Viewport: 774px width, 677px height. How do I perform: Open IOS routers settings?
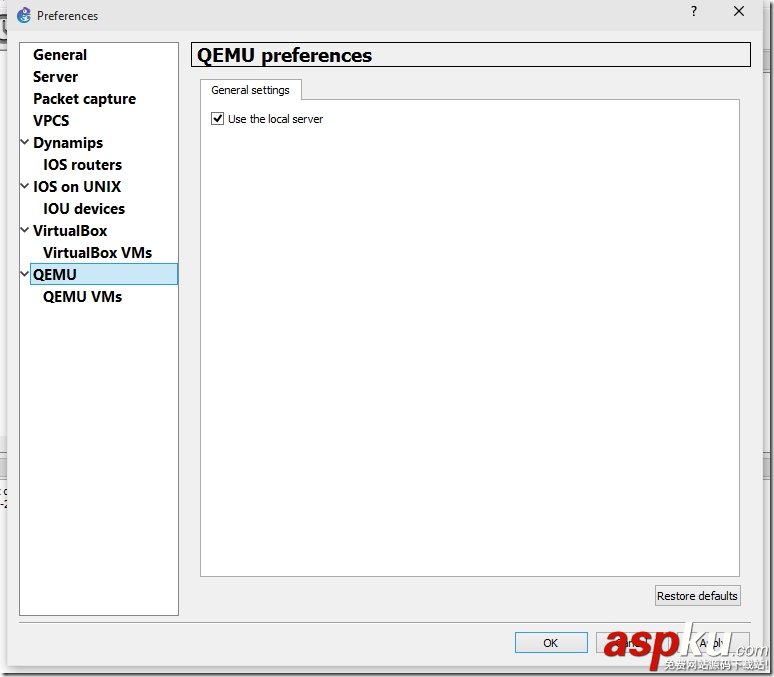(82, 165)
